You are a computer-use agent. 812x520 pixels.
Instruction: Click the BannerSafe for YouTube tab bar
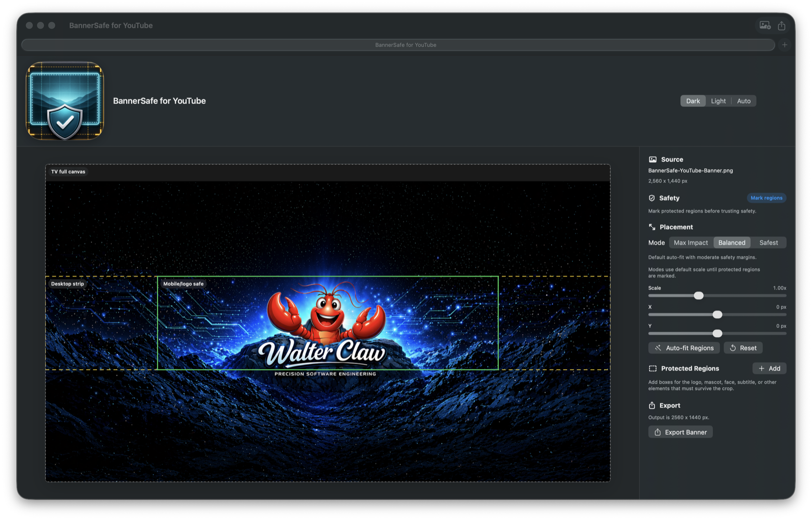coord(398,45)
